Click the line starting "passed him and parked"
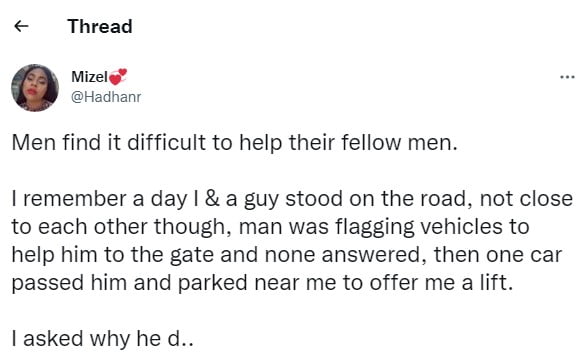 [x=262, y=283]
